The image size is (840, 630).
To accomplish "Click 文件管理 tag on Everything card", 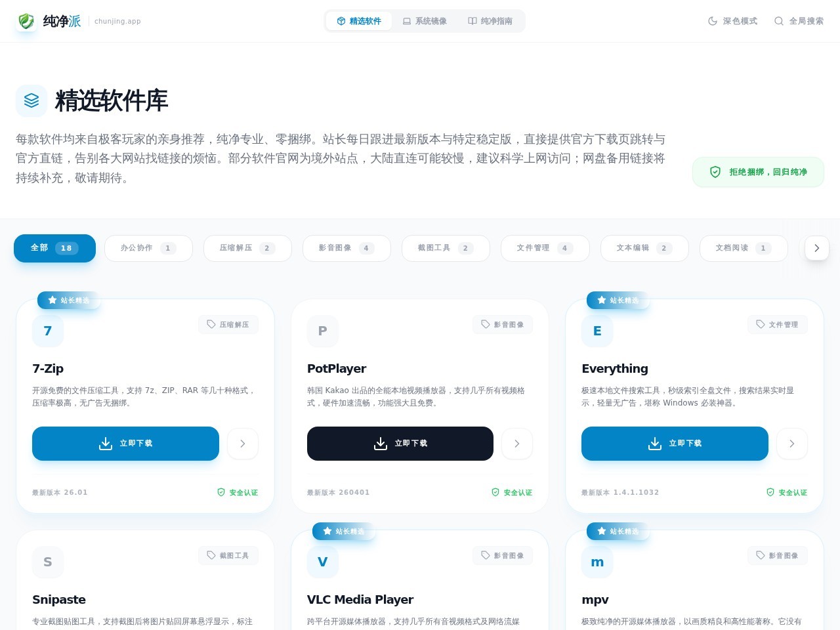I will [x=778, y=324].
